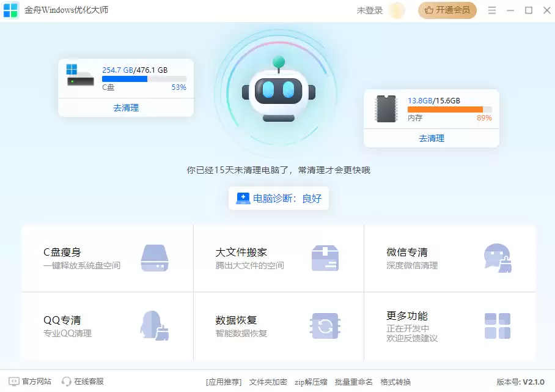Image resolution: width=555 pixels, height=392 pixels.
Task: Open the 微信专清 feature
Action: pos(450,258)
